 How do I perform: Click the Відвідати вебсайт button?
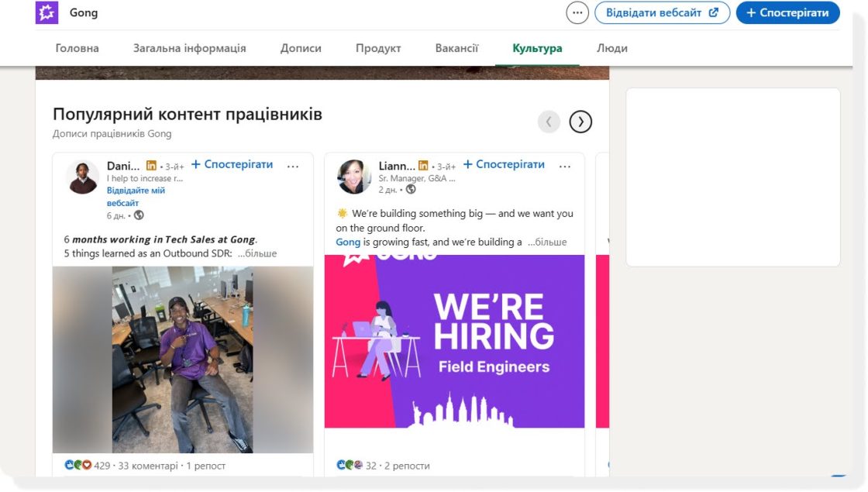pyautogui.click(x=662, y=12)
